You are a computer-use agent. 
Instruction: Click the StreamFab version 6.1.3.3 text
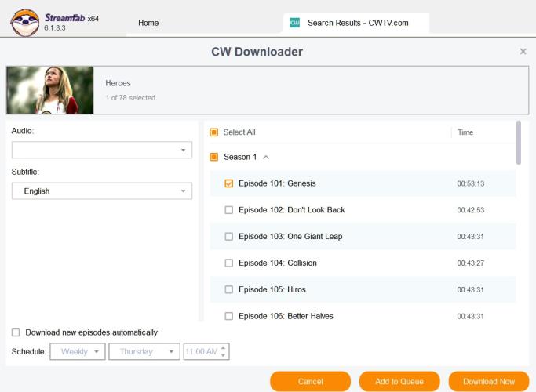(55, 28)
